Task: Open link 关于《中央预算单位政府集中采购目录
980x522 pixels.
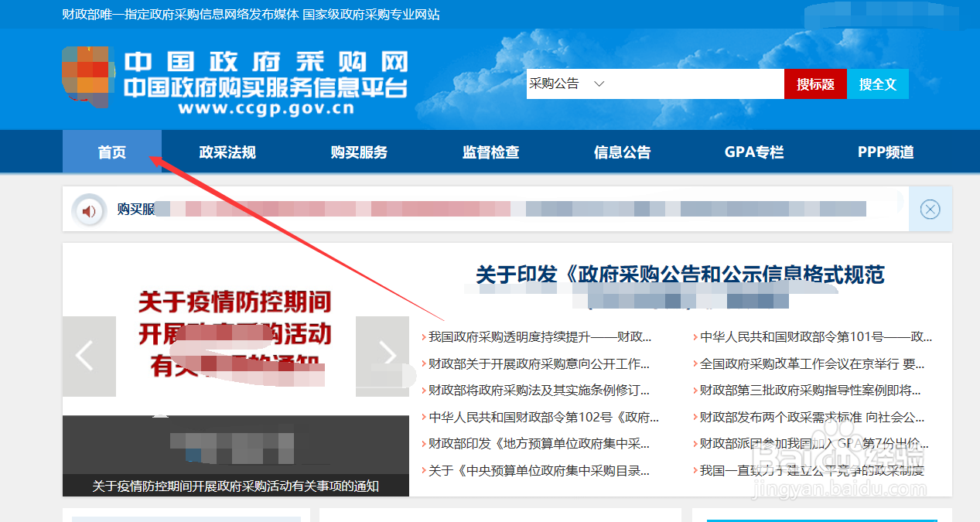Action: 539,470
